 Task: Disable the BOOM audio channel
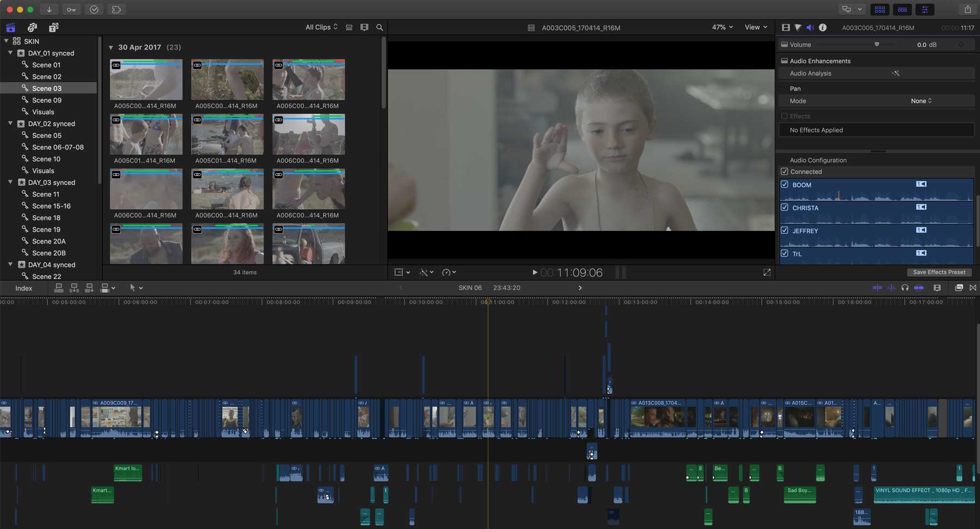click(785, 184)
